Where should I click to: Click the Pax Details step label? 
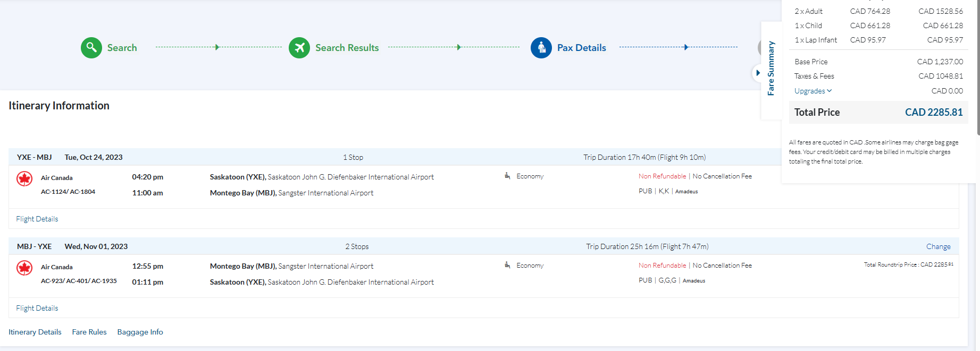coord(581,48)
